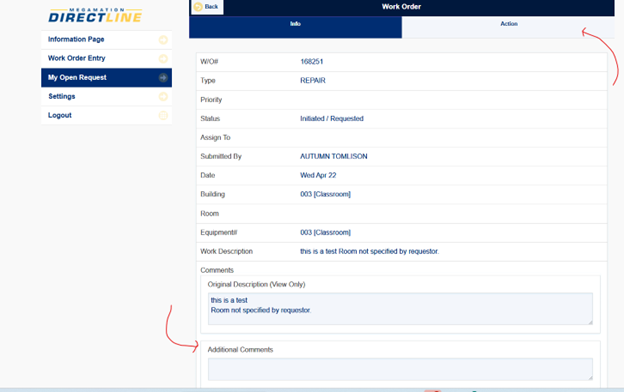Click the arrow icon beside Work Order Entry
Viewport: 624px width, 392px height.
163,59
